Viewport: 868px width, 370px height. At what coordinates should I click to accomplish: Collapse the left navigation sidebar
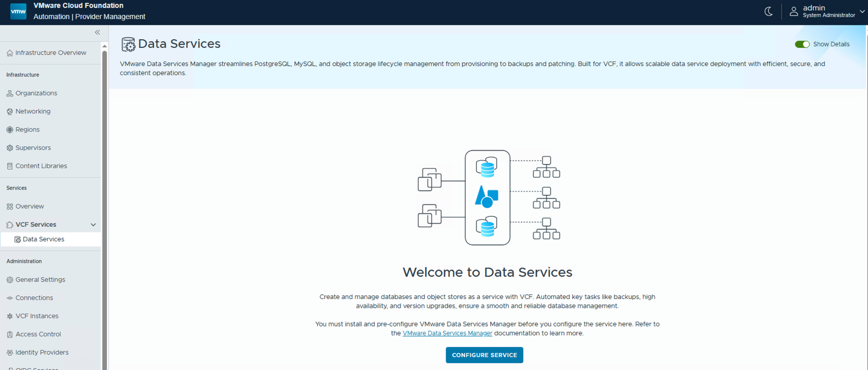coord(97,33)
